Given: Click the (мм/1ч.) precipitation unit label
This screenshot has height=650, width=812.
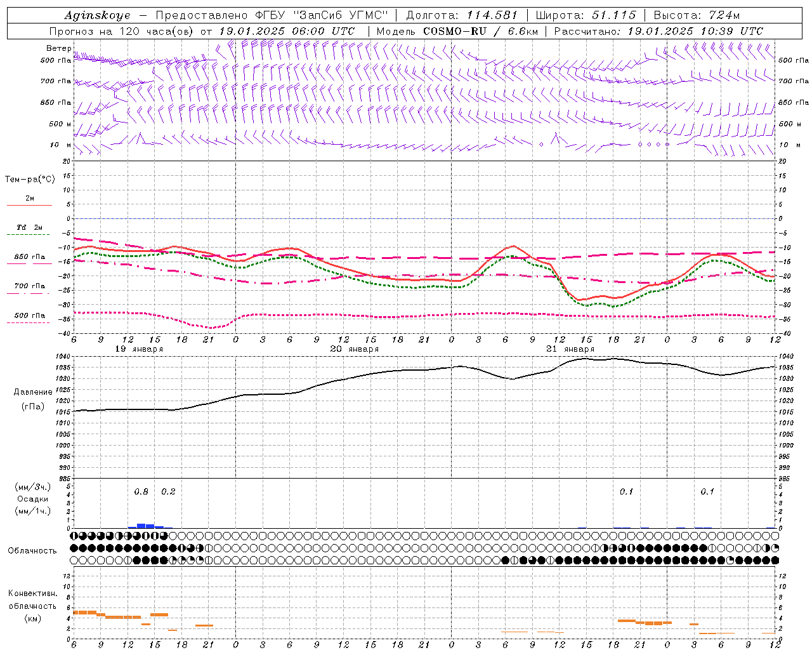Looking at the screenshot, I should (33, 511).
